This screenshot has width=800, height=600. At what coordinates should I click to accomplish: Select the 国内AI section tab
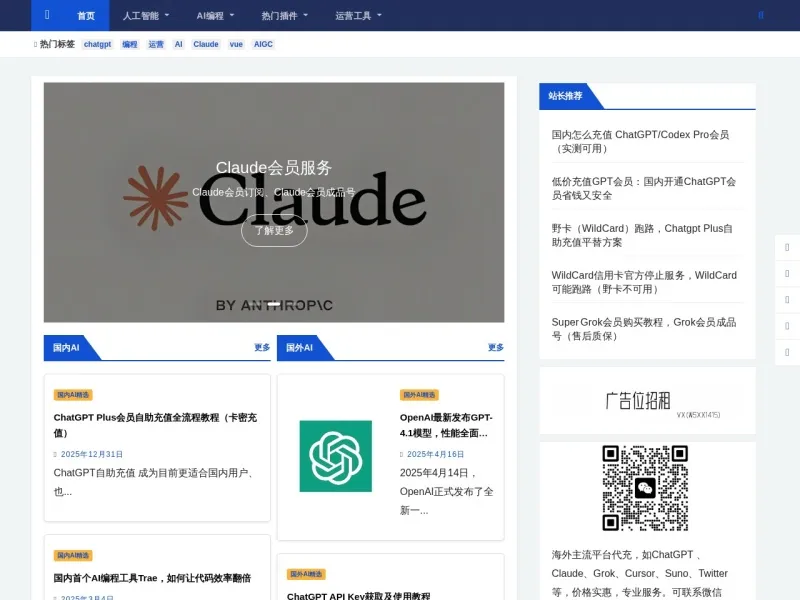click(x=66, y=347)
